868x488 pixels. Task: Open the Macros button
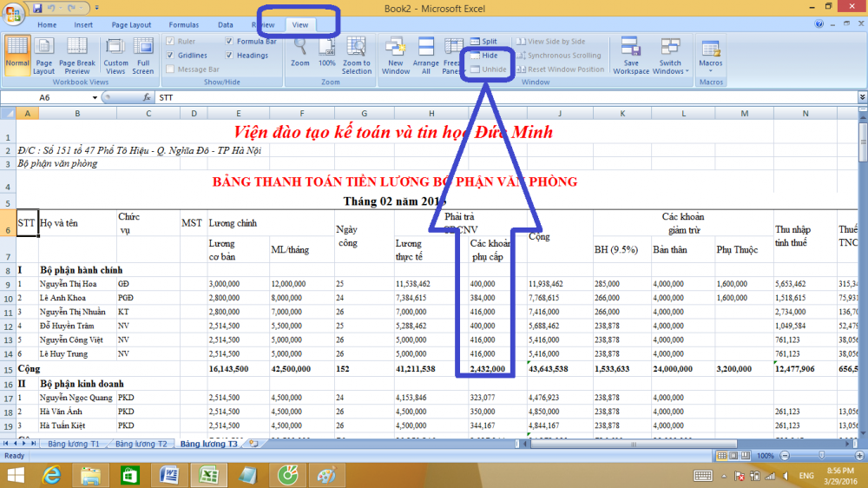click(x=711, y=55)
